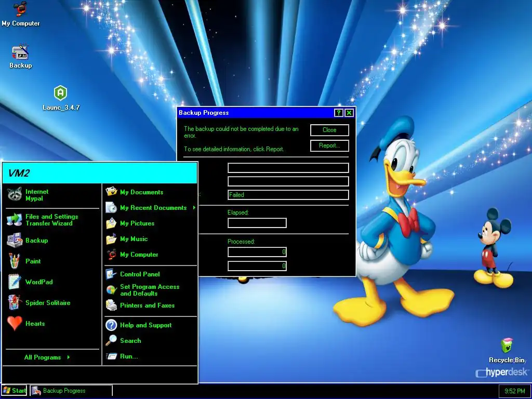Screen dimensions: 532x399
Task: Click the Help and Support question icon
Action: [x=111, y=325]
